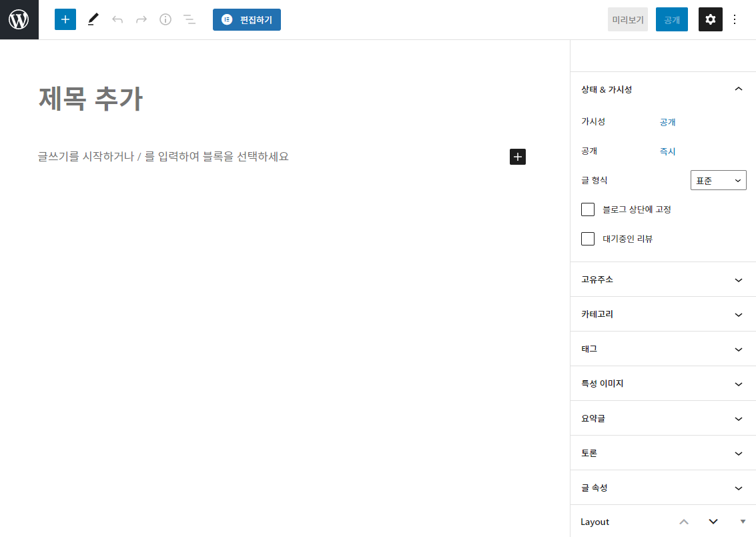This screenshot has width=756, height=537.
Task: Click the 미리보기 preview button
Action: point(627,19)
